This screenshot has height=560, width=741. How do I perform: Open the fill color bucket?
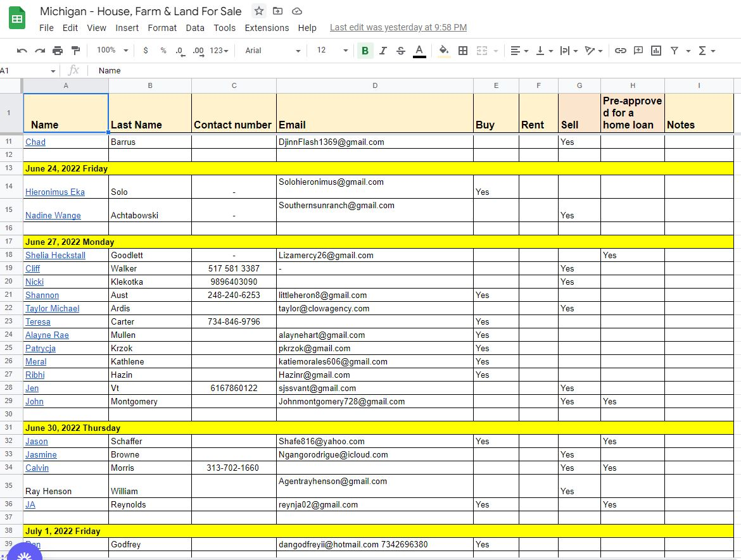click(444, 51)
